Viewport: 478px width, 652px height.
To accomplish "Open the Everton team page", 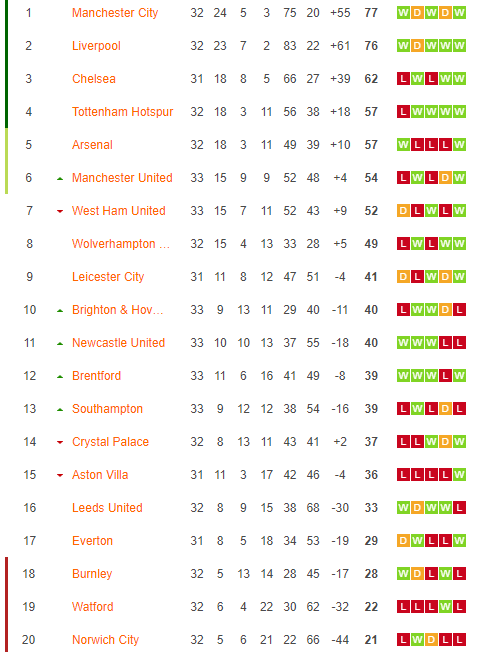I will [92, 541].
